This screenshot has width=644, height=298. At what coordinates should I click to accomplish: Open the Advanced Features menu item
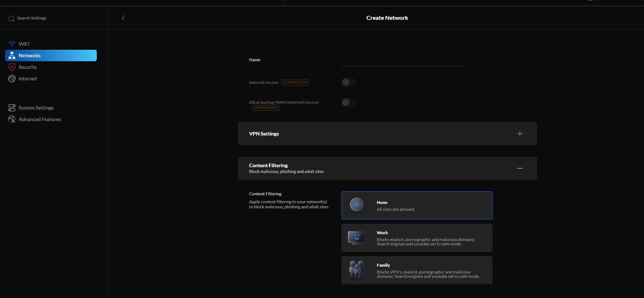pyautogui.click(x=40, y=119)
